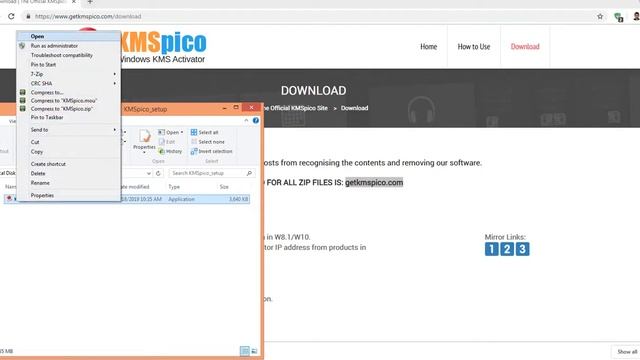
Task: Bookmark this page with the star
Action: point(600,16)
